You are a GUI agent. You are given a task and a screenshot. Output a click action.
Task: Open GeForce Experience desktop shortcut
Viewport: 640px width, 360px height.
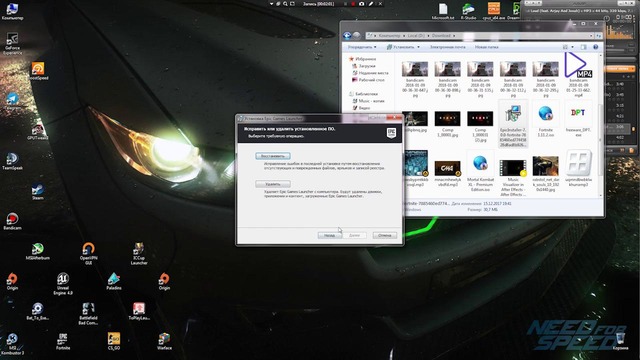tap(12, 44)
